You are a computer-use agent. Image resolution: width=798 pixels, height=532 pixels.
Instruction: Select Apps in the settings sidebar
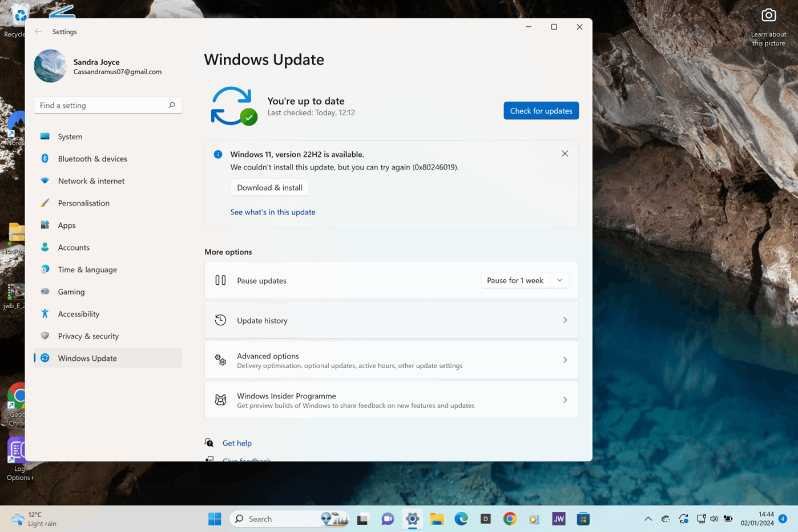(x=107, y=225)
